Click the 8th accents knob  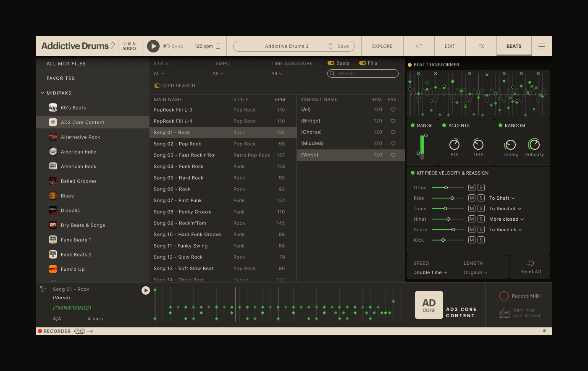point(454,145)
